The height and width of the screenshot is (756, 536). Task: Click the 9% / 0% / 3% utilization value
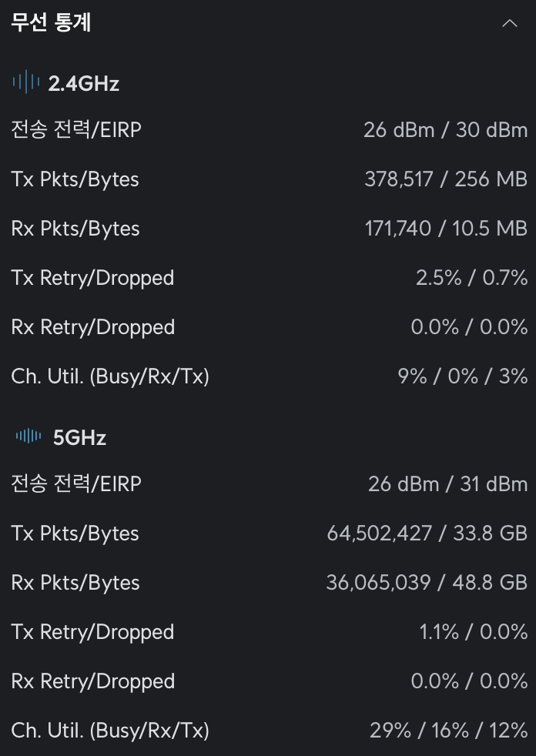point(462,376)
